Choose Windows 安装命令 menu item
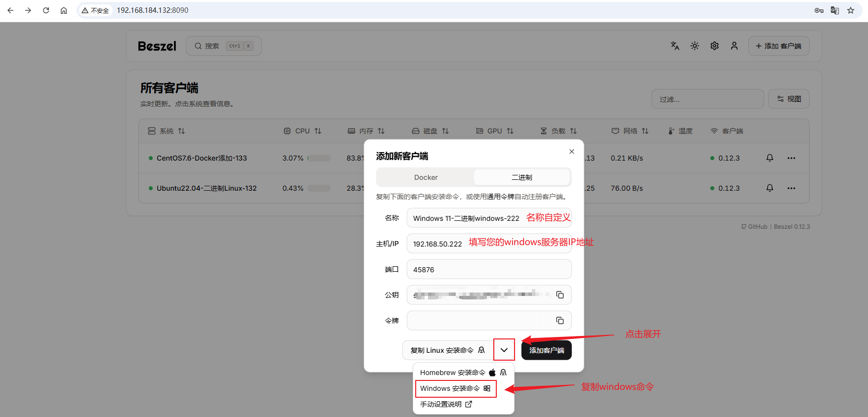Screen dimensions: 868x417 pos(455,388)
